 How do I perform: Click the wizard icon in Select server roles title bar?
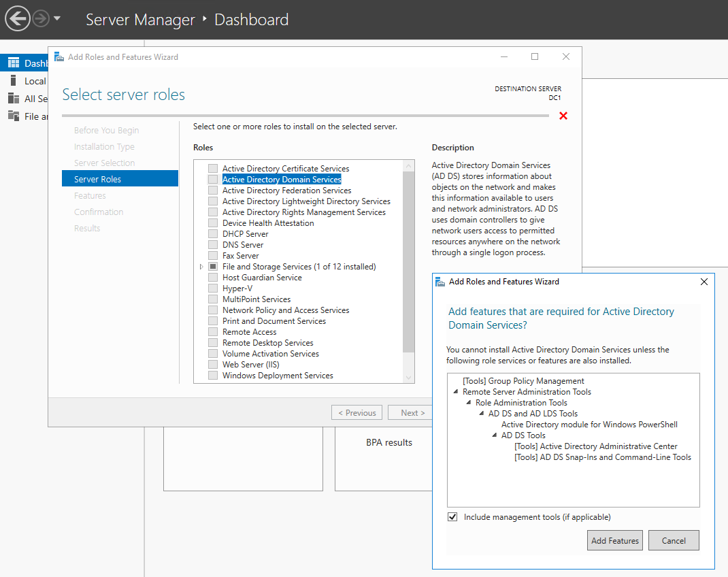[x=59, y=56]
